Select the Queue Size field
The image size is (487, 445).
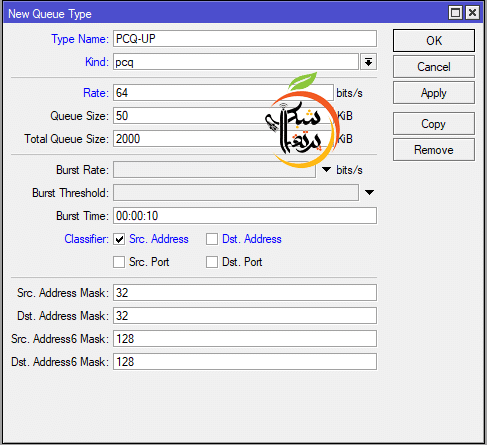[x=223, y=116]
